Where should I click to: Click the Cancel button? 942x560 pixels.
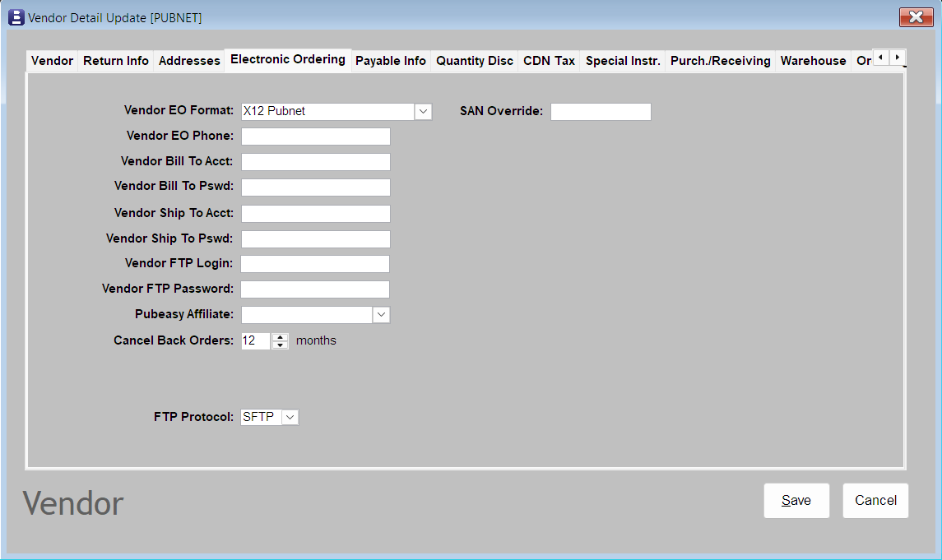[x=875, y=500]
